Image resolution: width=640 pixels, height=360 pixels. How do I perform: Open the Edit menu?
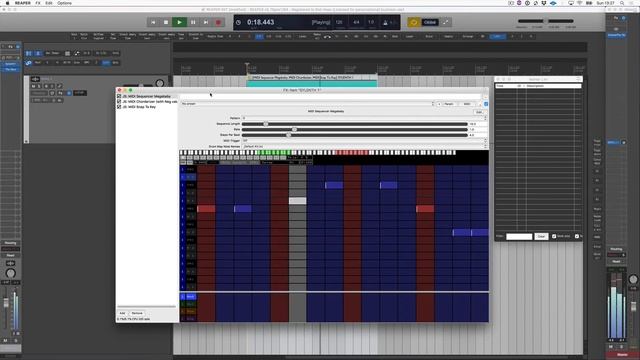pyautogui.click(x=49, y=3)
